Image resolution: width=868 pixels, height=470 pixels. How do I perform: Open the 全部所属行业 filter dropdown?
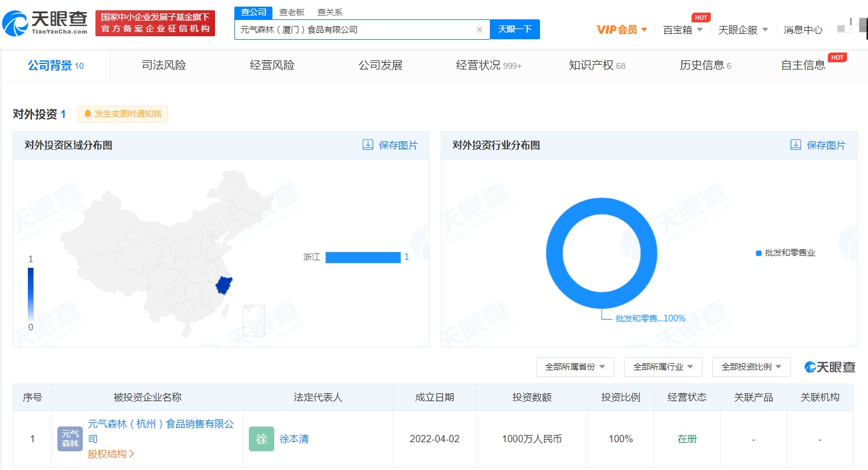(x=663, y=367)
